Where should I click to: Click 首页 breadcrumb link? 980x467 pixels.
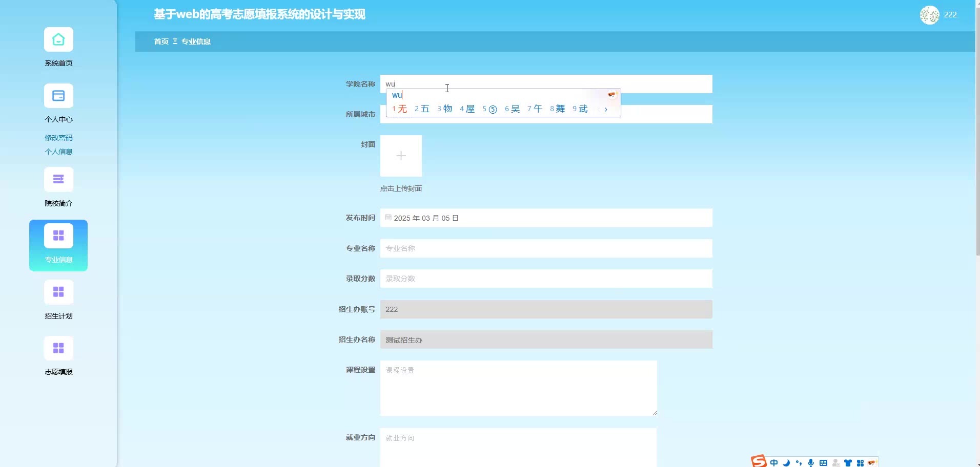click(161, 41)
